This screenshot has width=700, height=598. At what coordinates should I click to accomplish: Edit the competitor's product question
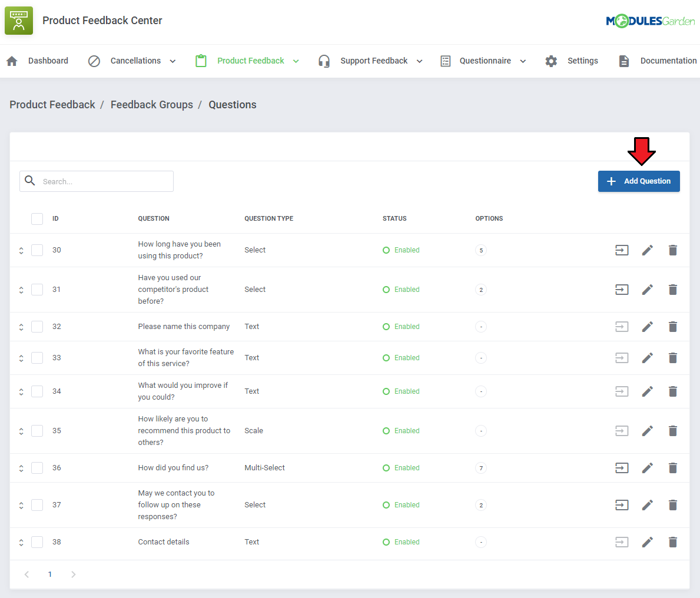point(648,290)
